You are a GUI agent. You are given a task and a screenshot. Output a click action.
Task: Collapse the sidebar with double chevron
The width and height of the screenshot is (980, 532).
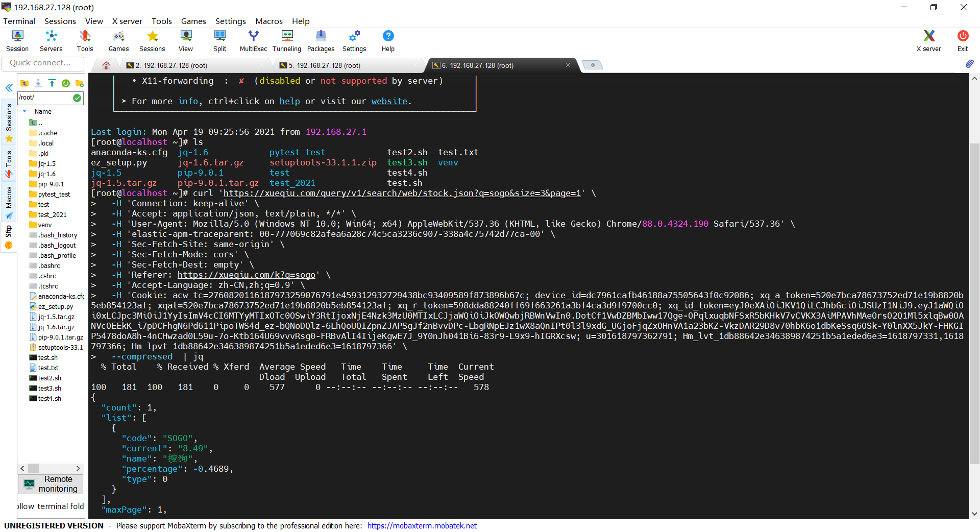(x=9, y=88)
